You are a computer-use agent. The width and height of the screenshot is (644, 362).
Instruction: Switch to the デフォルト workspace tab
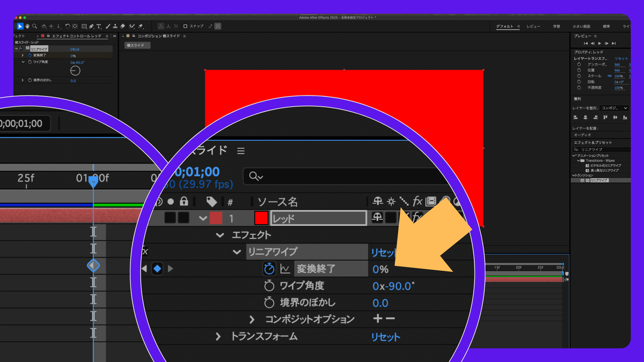point(504,26)
